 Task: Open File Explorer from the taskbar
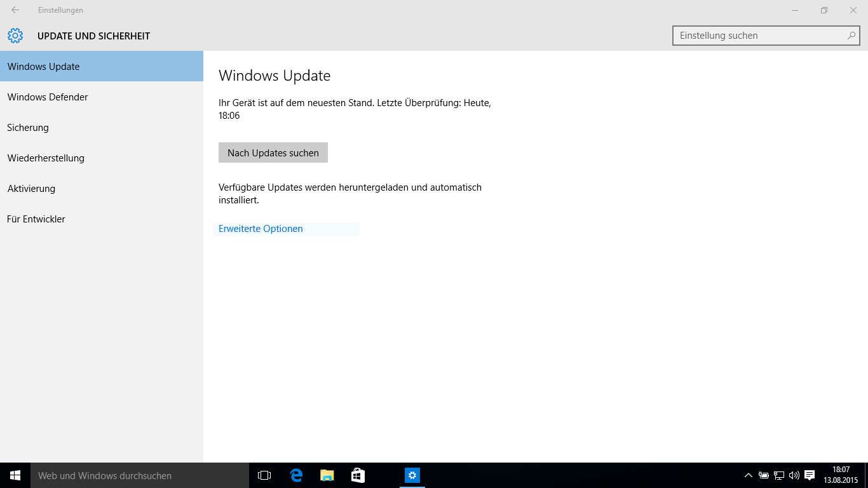click(327, 475)
